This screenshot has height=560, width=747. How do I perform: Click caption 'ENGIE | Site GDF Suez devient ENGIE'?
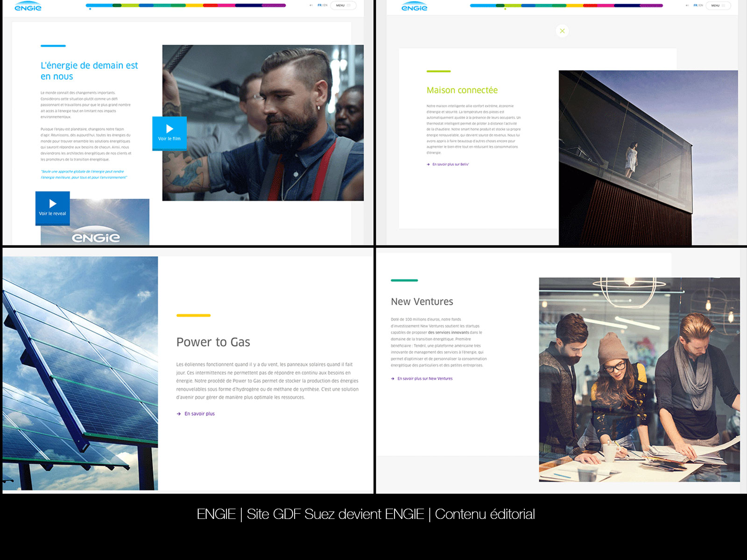[x=310, y=514]
